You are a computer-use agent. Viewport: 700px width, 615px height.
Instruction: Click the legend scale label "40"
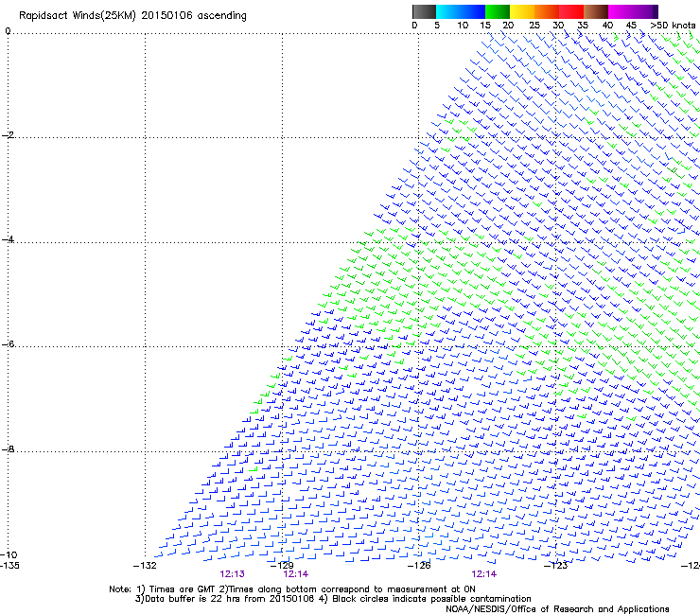click(607, 26)
